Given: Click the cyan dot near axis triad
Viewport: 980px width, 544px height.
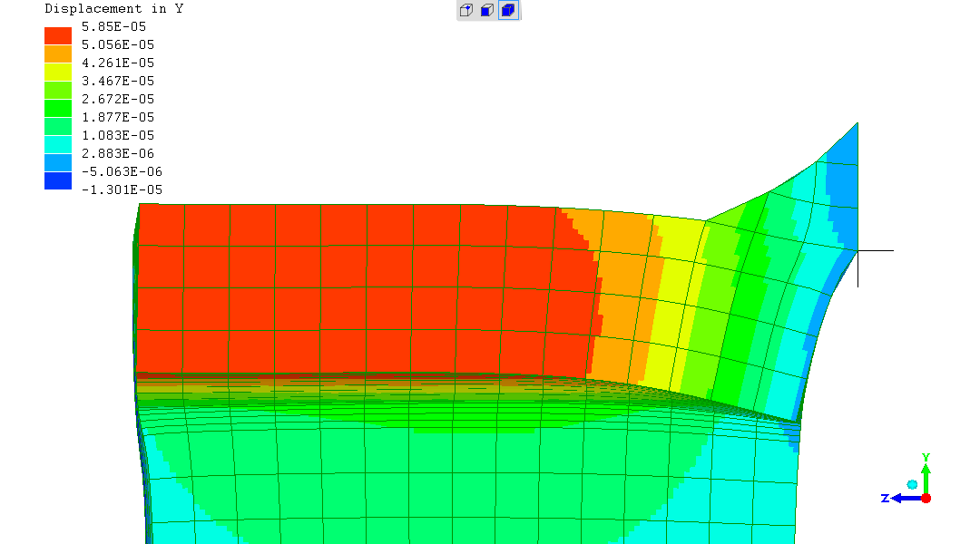Looking at the screenshot, I should (x=912, y=485).
